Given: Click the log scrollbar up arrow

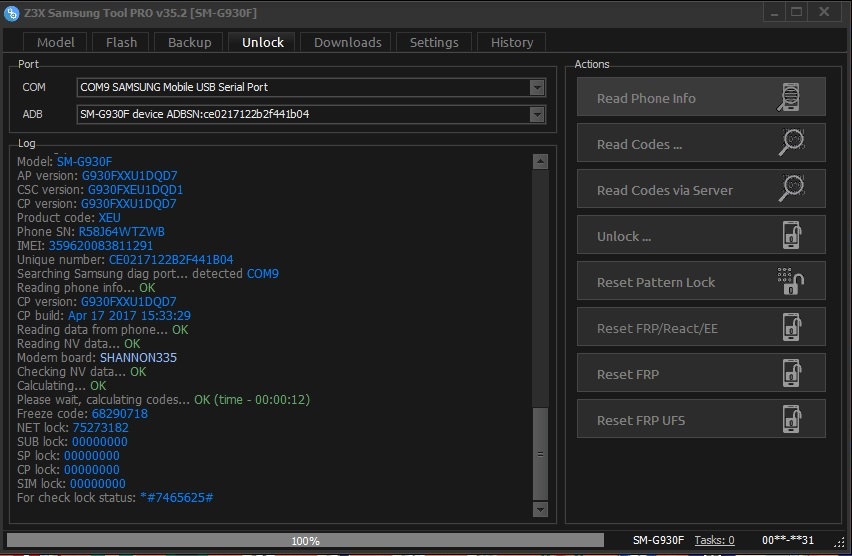Looking at the screenshot, I should click(x=540, y=161).
